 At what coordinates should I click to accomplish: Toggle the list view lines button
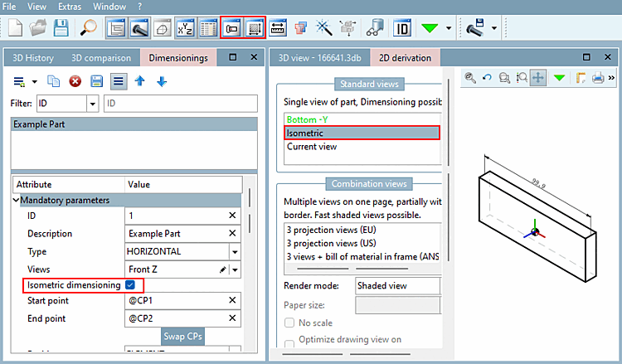pos(119,81)
